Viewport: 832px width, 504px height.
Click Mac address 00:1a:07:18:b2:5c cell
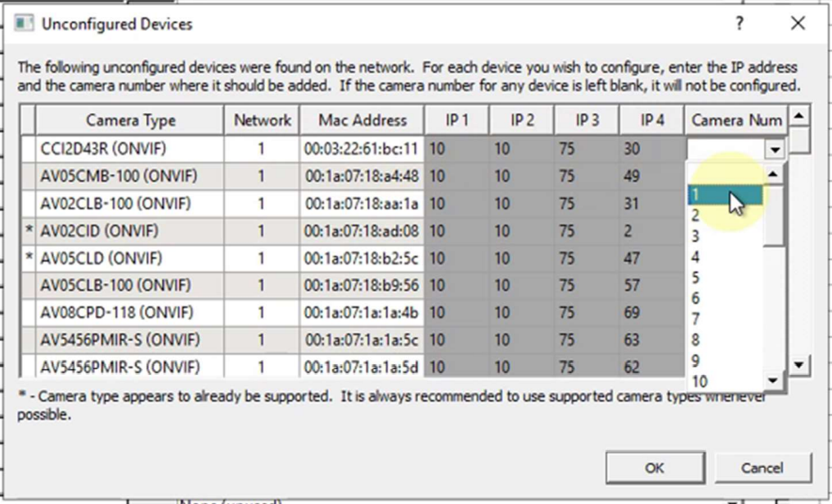pyautogui.click(x=362, y=259)
